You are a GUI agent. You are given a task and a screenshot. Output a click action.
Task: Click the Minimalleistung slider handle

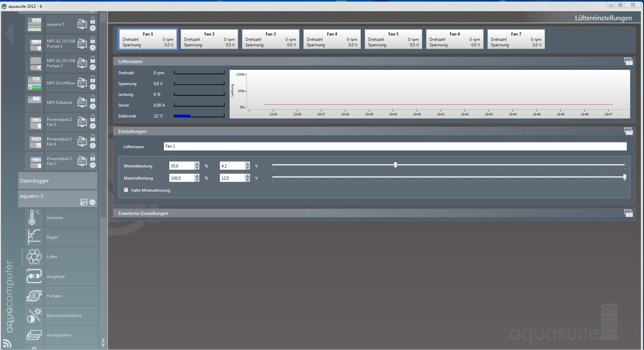[396, 165]
